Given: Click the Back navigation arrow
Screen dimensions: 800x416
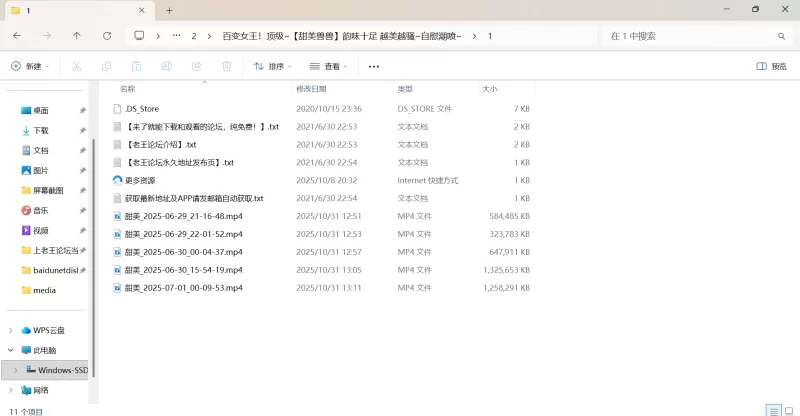Looking at the screenshot, I should point(17,36).
